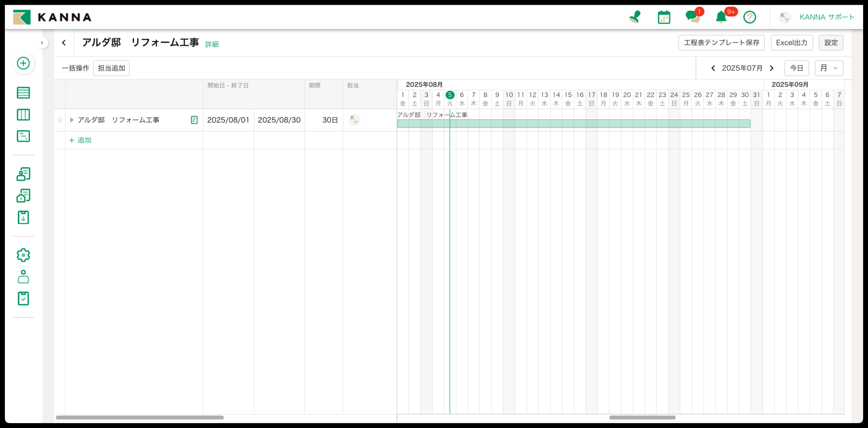Click the note icon beside アルダ邸 task row
The height and width of the screenshot is (428, 868).
pyautogui.click(x=194, y=120)
